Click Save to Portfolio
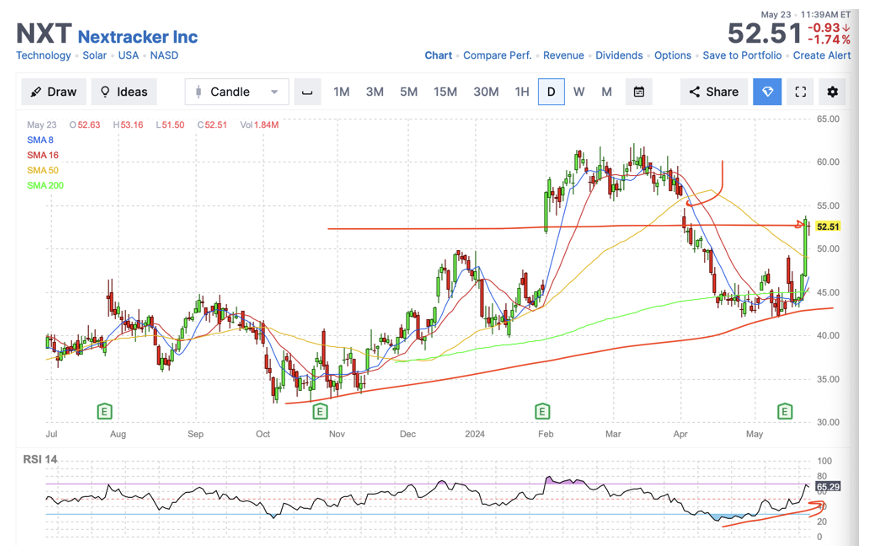Image resolution: width=870 pixels, height=559 pixels. point(742,56)
